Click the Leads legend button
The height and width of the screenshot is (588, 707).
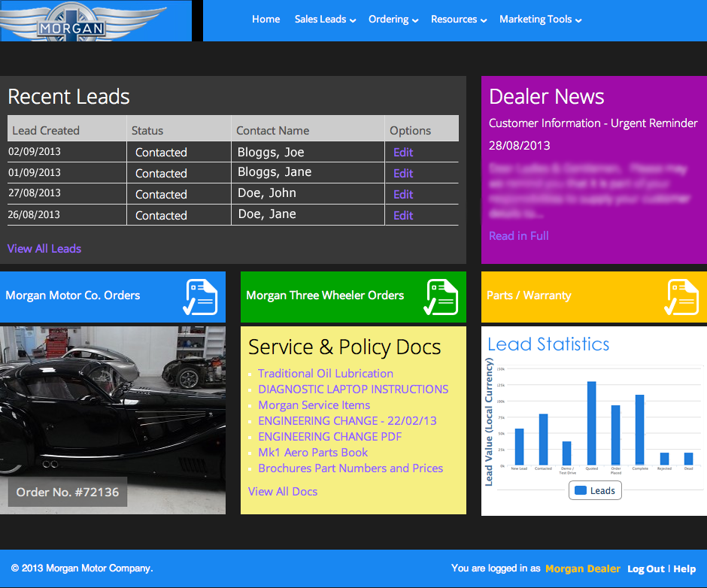coord(595,490)
